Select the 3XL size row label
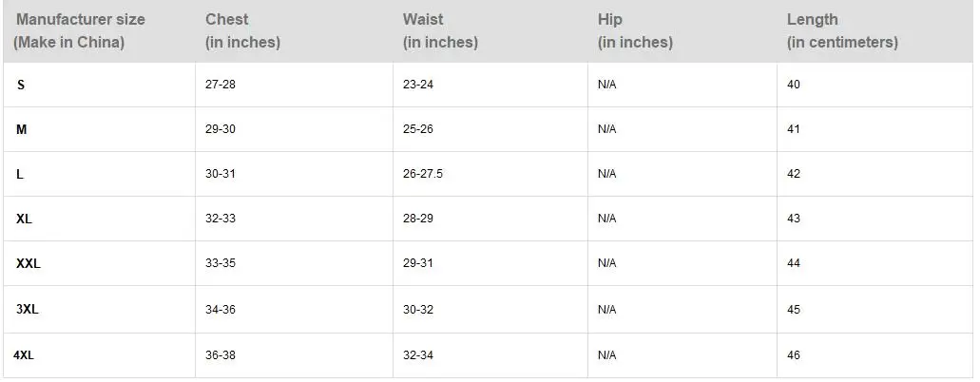 [28, 310]
